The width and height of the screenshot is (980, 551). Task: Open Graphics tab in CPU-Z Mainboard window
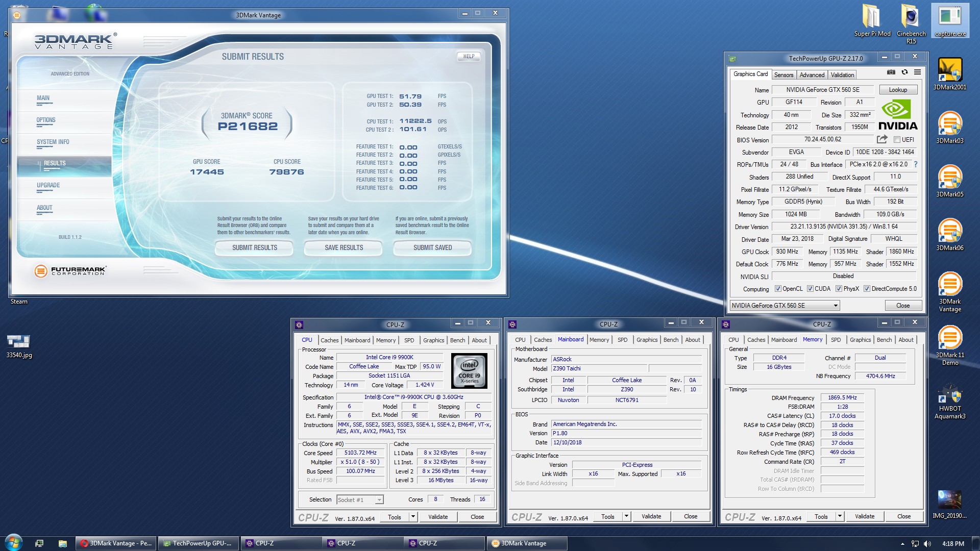click(x=647, y=340)
